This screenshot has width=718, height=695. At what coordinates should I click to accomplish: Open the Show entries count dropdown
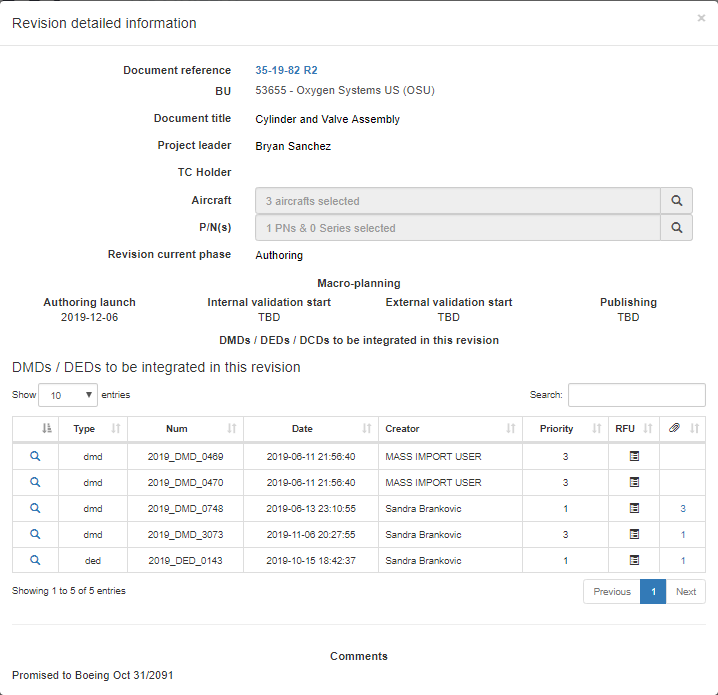point(68,395)
